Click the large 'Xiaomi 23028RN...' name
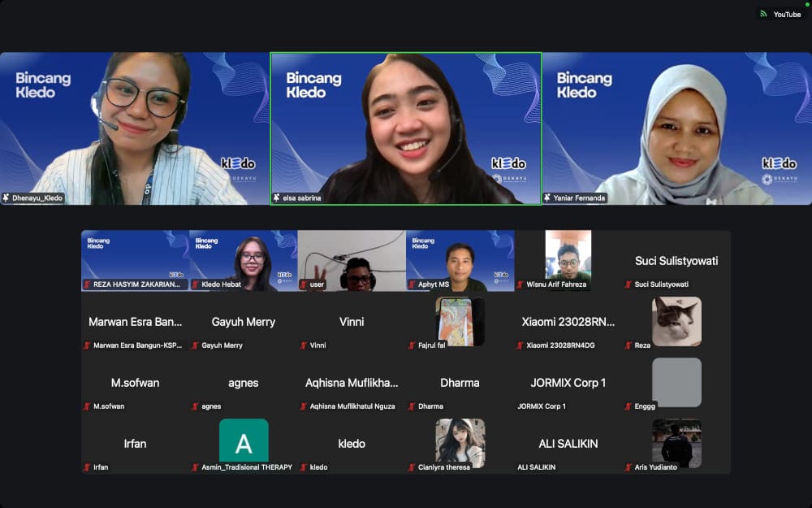The image size is (812, 508). click(x=568, y=322)
